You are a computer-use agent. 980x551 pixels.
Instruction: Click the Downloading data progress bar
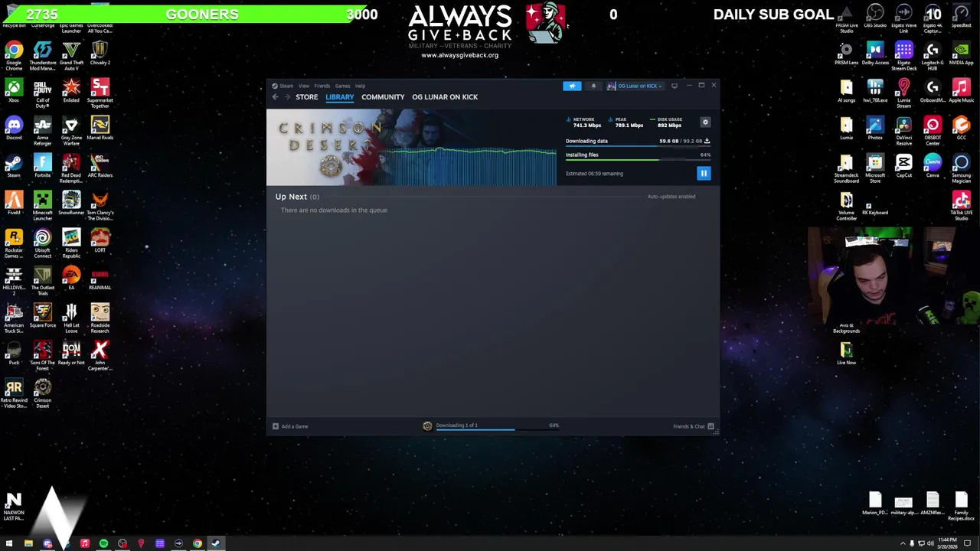coord(638,146)
